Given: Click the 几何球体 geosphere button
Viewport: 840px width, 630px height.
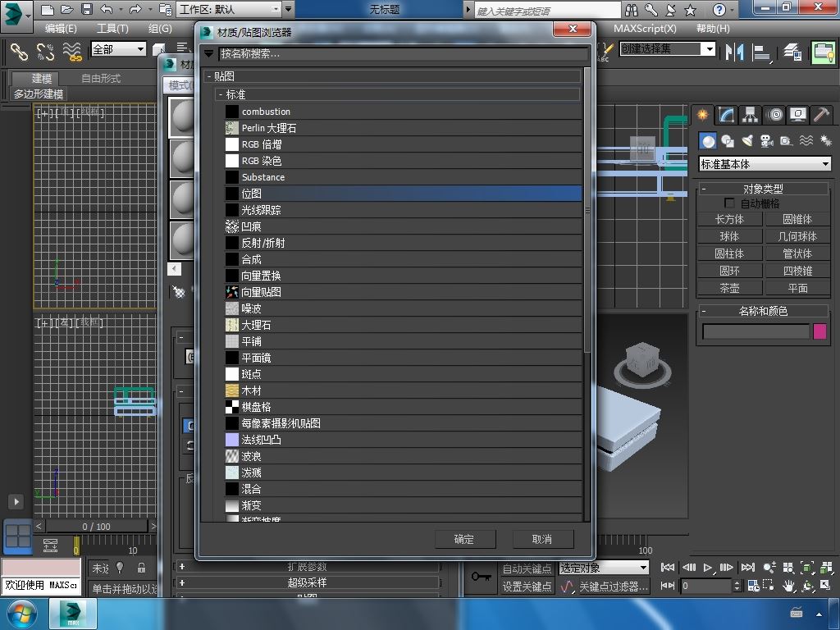Looking at the screenshot, I should (x=797, y=236).
